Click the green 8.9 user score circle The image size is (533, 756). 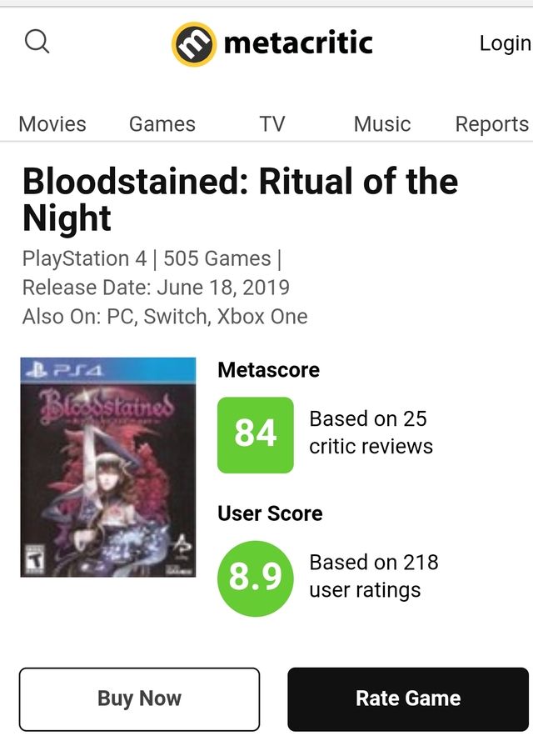[x=256, y=578]
